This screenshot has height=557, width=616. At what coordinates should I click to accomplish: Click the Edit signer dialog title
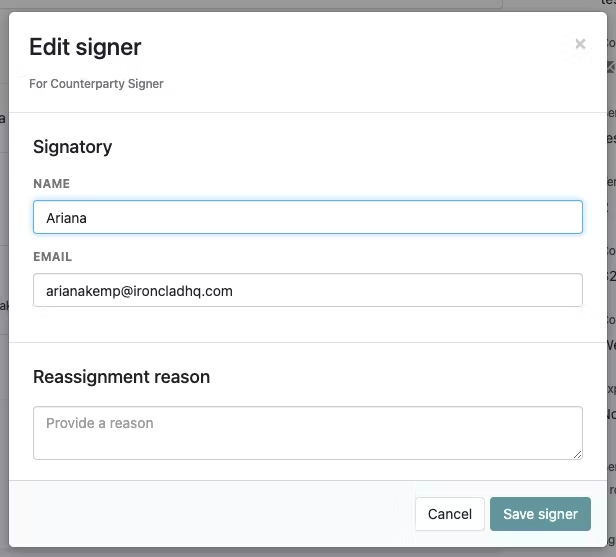click(x=85, y=47)
